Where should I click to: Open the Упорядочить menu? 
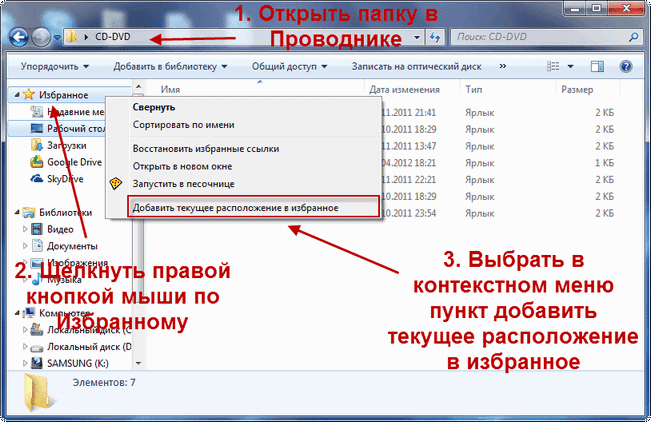55,66
